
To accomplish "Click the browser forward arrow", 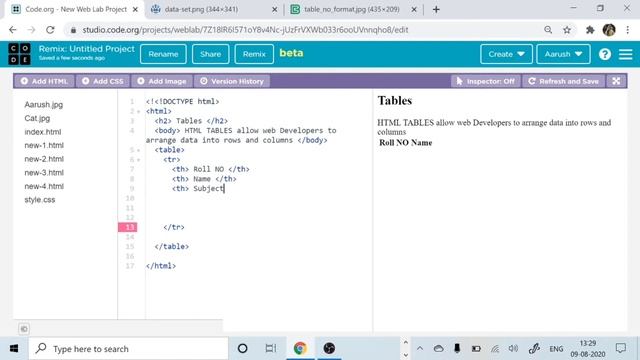I will pos(31,30).
